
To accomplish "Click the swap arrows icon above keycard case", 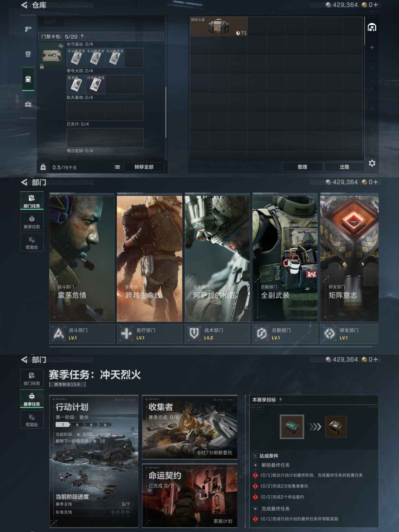I will (61, 46).
